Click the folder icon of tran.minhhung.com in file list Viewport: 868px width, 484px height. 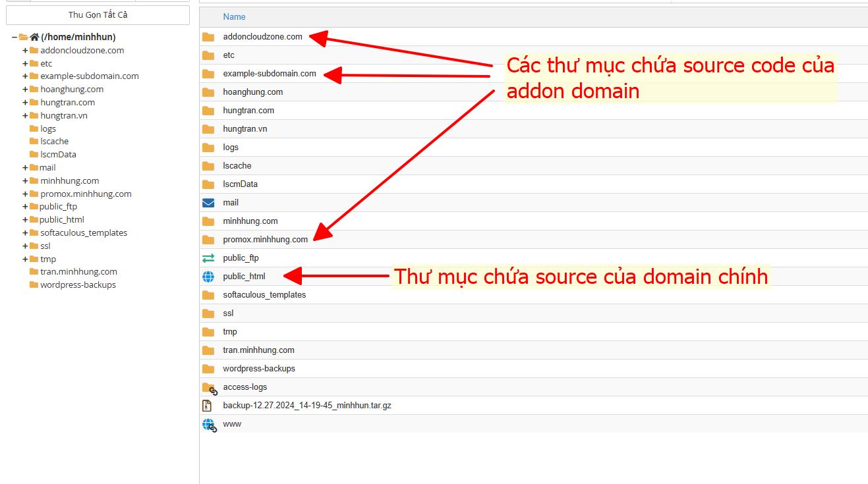(208, 350)
